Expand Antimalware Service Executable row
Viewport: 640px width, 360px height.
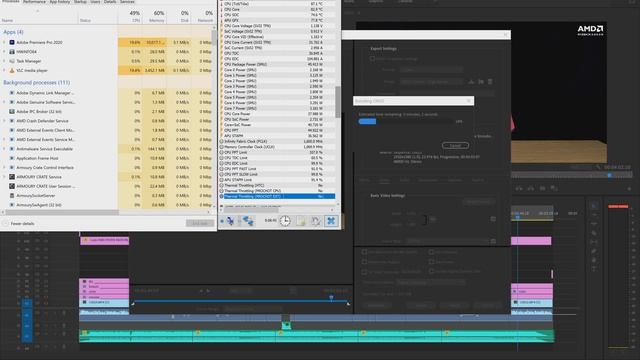tap(4, 149)
